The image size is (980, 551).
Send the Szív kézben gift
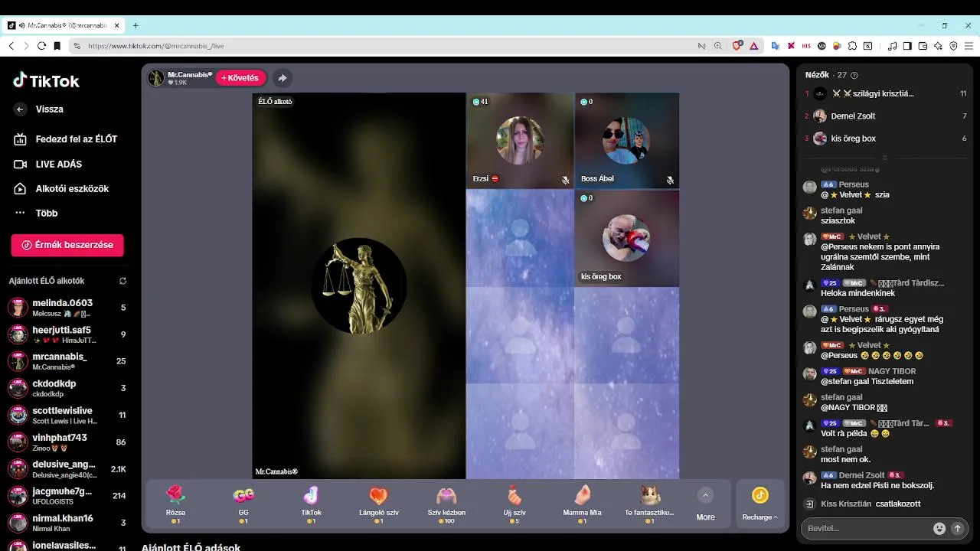446,504
